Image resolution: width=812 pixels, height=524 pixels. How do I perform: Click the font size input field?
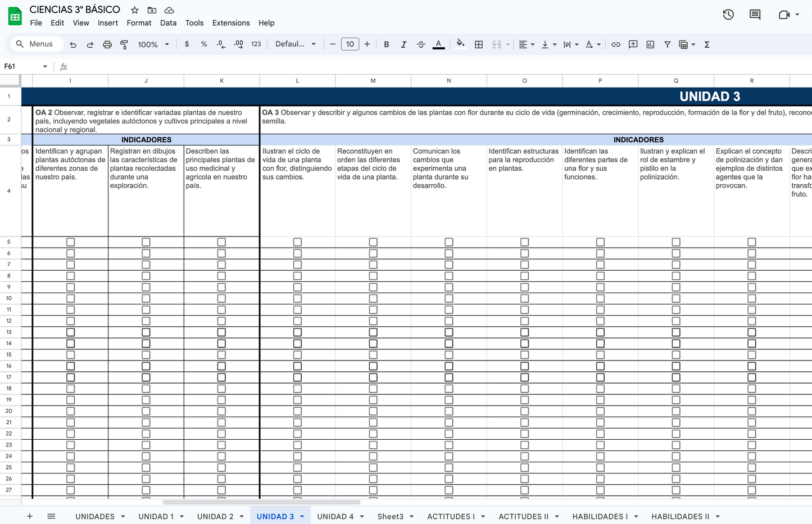[x=350, y=44]
